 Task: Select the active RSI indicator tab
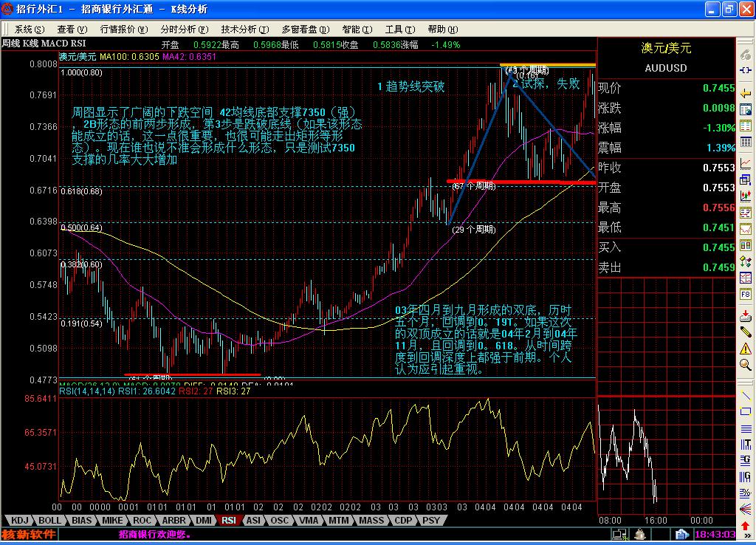tap(229, 521)
